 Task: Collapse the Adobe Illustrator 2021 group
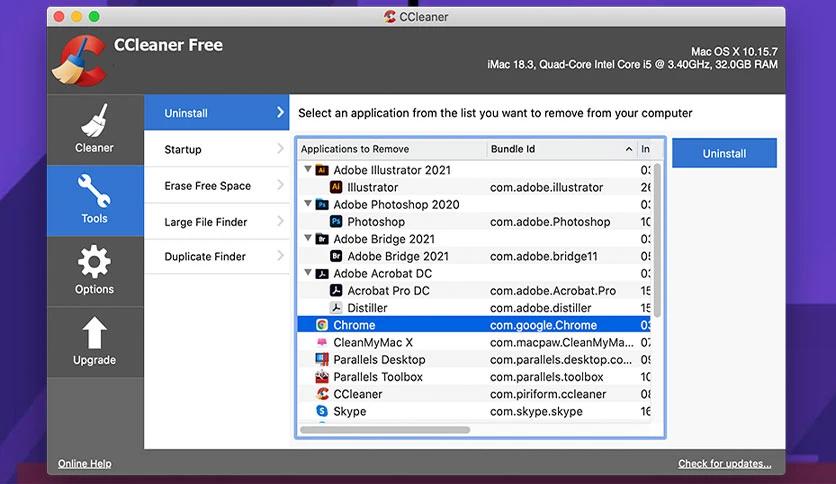point(307,170)
